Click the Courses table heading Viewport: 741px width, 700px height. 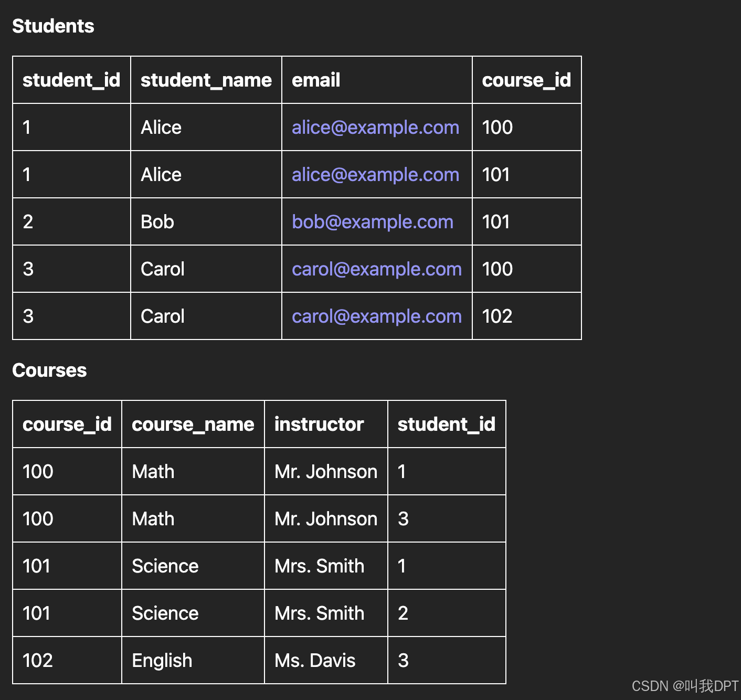coord(49,370)
